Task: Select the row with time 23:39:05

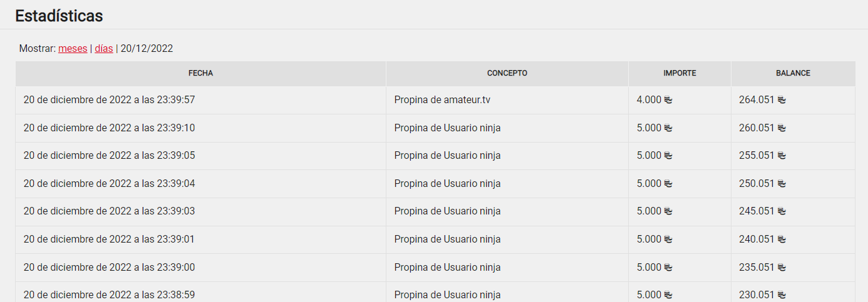Action: [435, 156]
